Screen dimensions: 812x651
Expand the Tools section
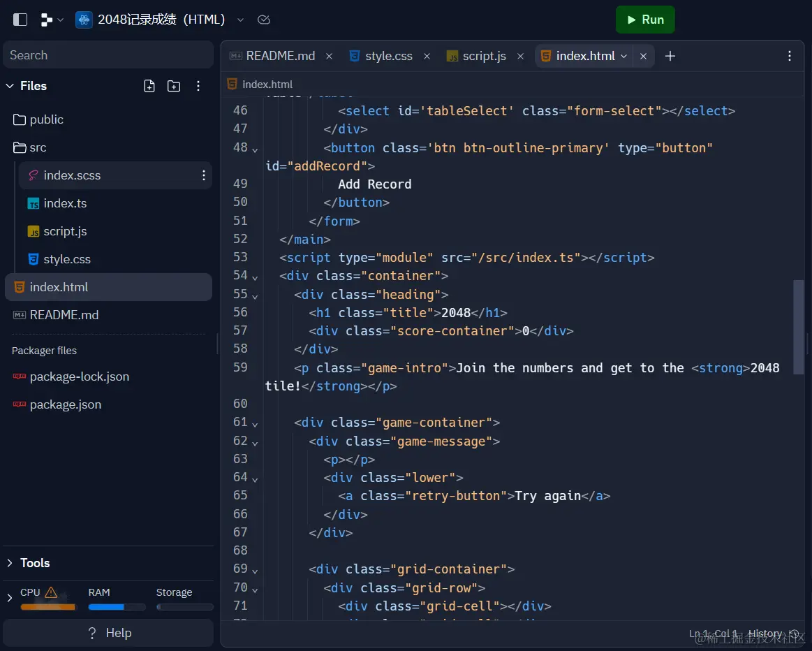(x=10, y=563)
